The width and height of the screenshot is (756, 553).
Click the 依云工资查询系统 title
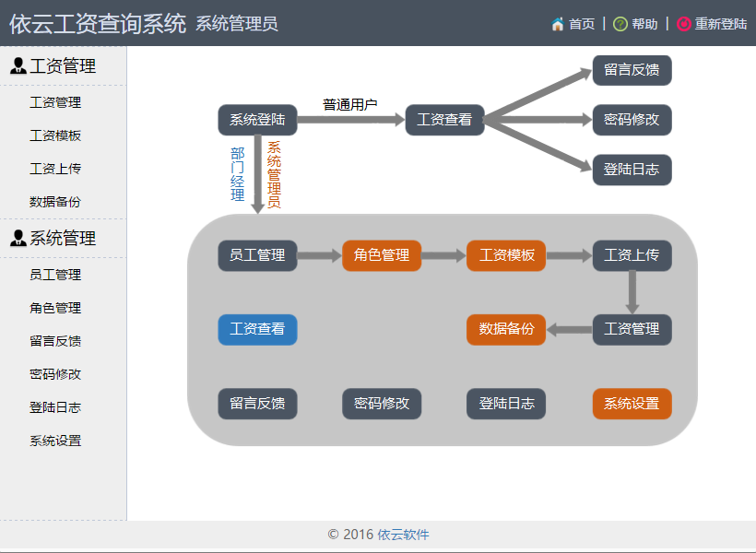[98, 24]
